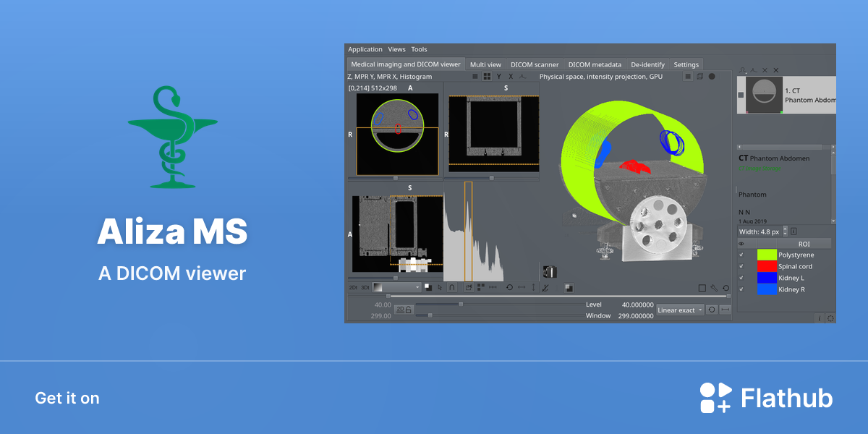Viewport: 868px width, 434px height.
Task: Click the small square button beside Width spinner
Action: click(x=793, y=231)
